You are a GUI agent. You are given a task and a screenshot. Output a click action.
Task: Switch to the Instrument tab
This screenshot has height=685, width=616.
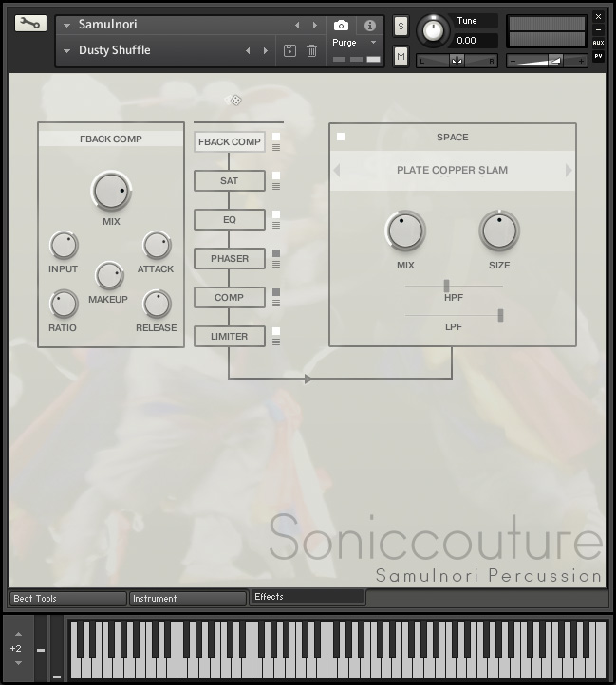[188, 599]
